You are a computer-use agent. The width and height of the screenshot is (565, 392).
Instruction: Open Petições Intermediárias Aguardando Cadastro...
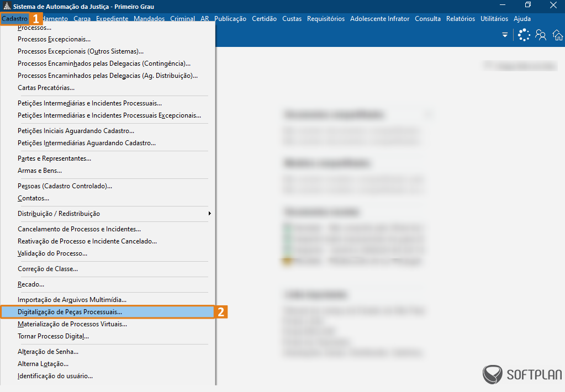click(x=87, y=144)
